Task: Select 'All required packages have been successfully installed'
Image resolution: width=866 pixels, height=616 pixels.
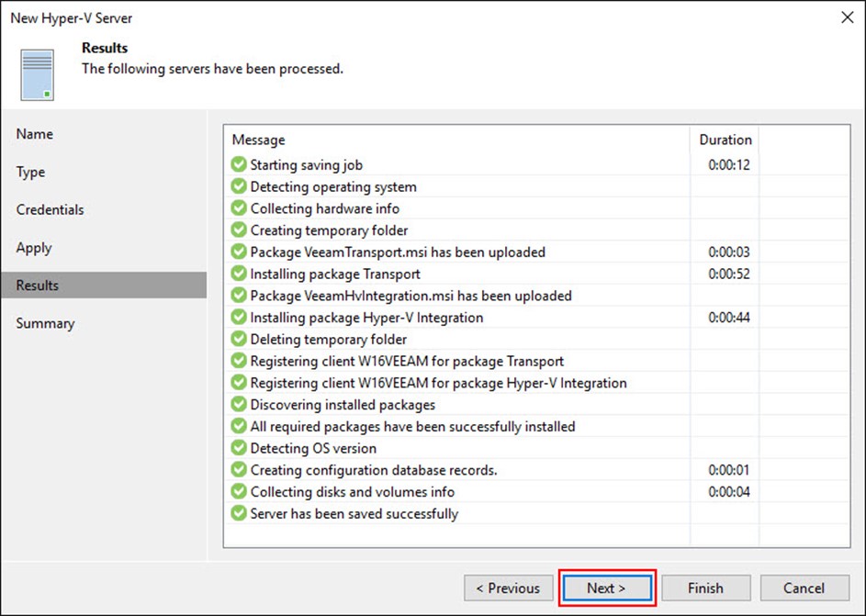Action: [412, 427]
